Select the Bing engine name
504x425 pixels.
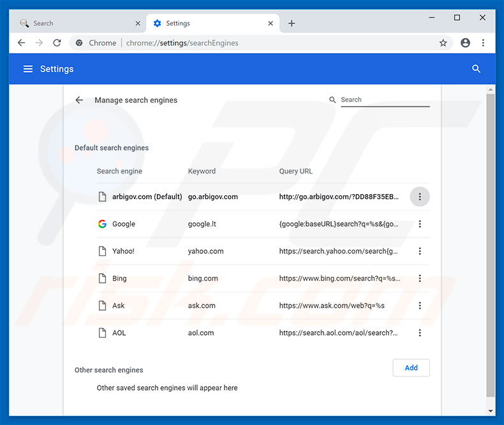[119, 278]
